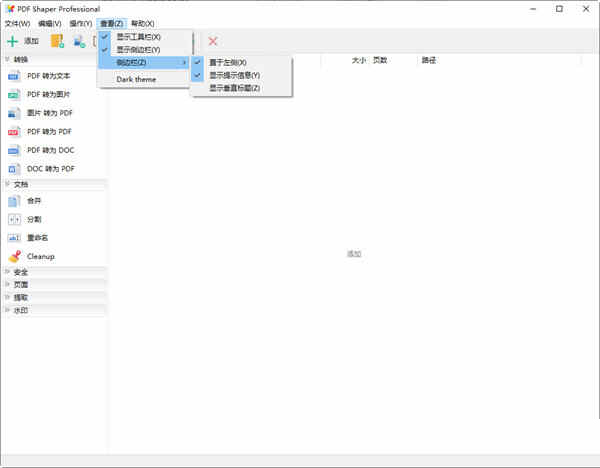Expand the 安全 sidebar section
Screen dimensions: 600x468
click(21, 272)
